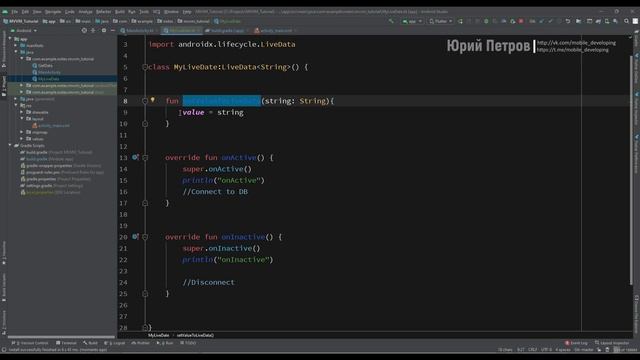The width and height of the screenshot is (640, 360).
Task: Open the Logcat tool window
Action: (115, 343)
